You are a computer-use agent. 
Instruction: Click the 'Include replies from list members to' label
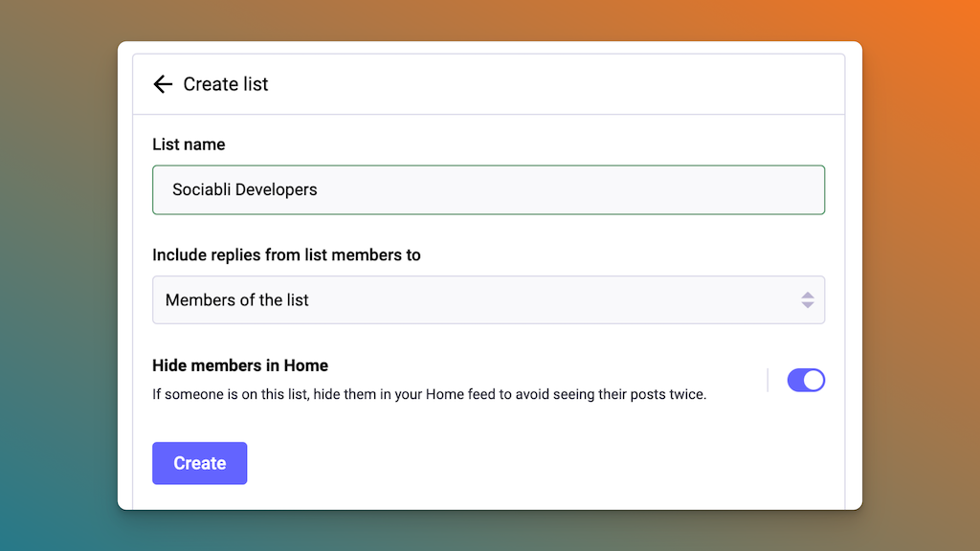coord(286,255)
